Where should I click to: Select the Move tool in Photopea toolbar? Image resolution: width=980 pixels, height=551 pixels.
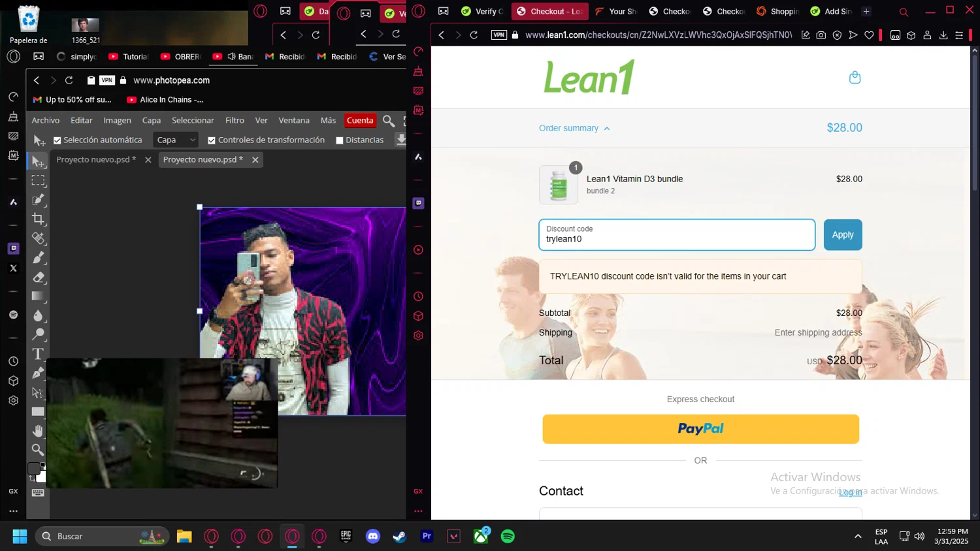click(x=39, y=161)
